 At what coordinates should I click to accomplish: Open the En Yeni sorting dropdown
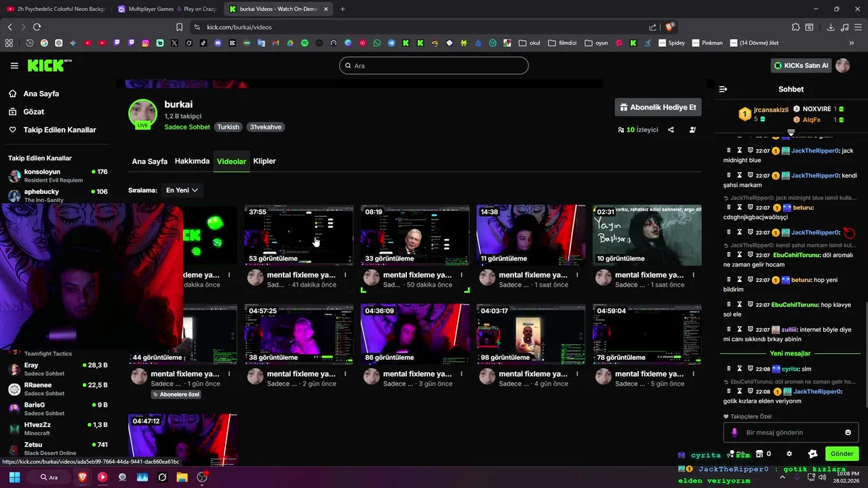click(x=182, y=190)
